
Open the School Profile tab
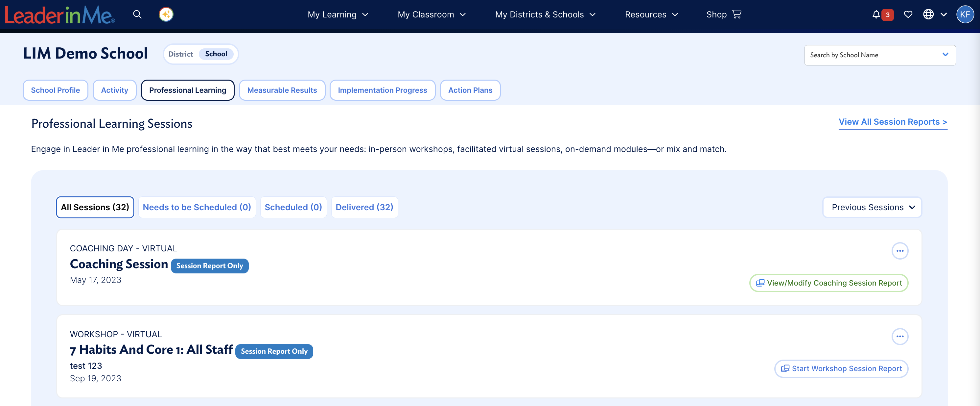pyautogui.click(x=56, y=90)
